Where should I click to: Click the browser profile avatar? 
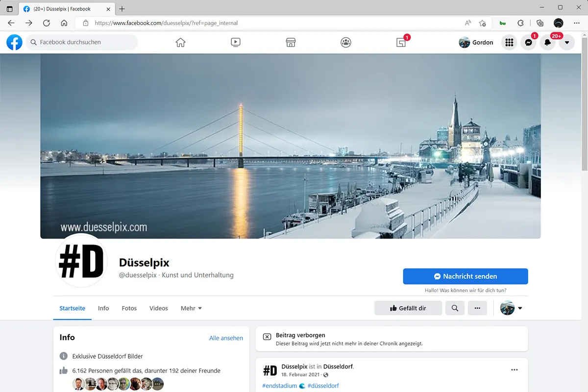coord(559,23)
